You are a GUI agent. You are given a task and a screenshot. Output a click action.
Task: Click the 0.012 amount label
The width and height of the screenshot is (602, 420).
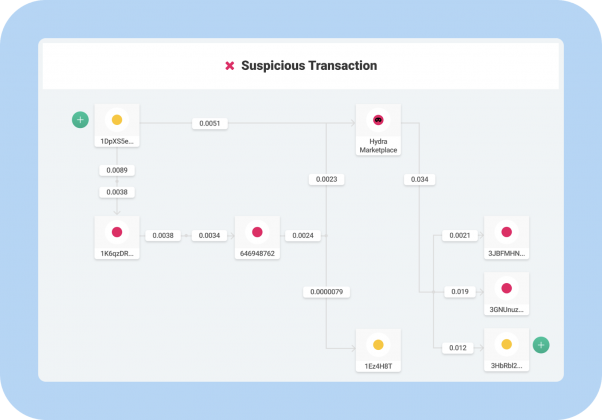coord(458,348)
